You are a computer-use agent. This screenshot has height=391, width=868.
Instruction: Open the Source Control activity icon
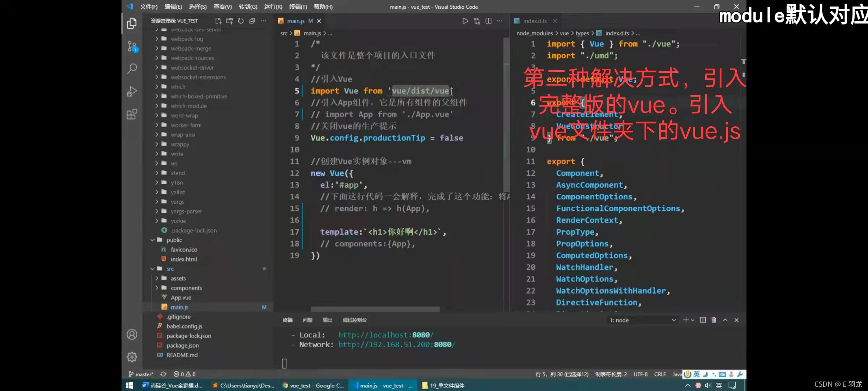point(132,46)
